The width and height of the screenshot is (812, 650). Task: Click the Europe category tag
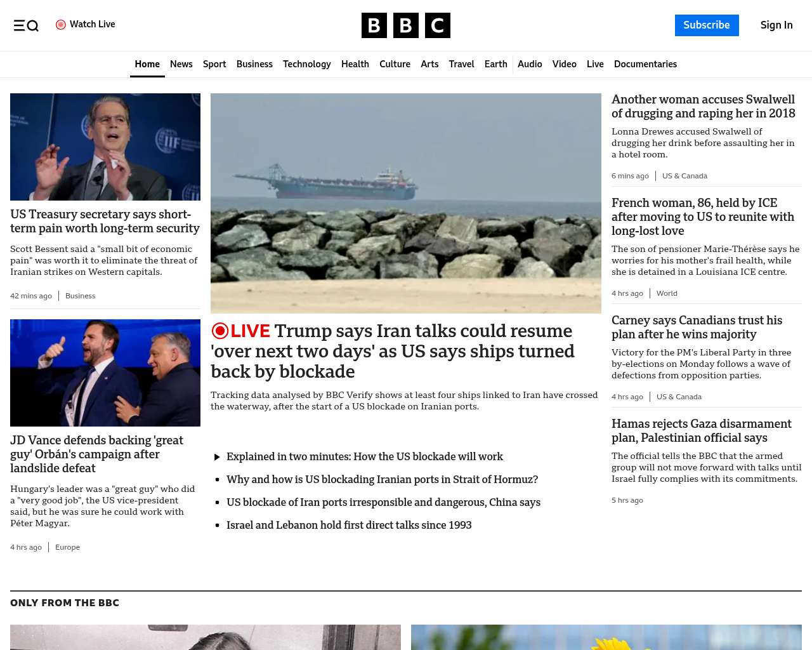[67, 547]
